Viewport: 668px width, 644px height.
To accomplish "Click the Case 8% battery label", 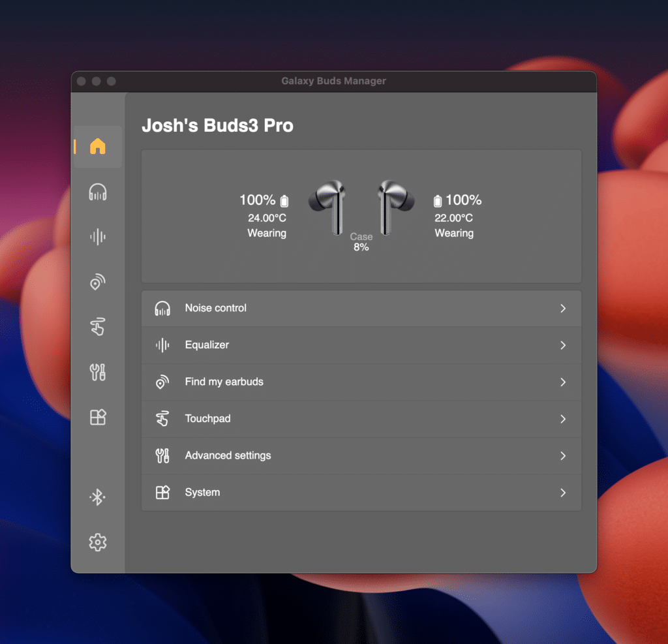I will click(361, 242).
